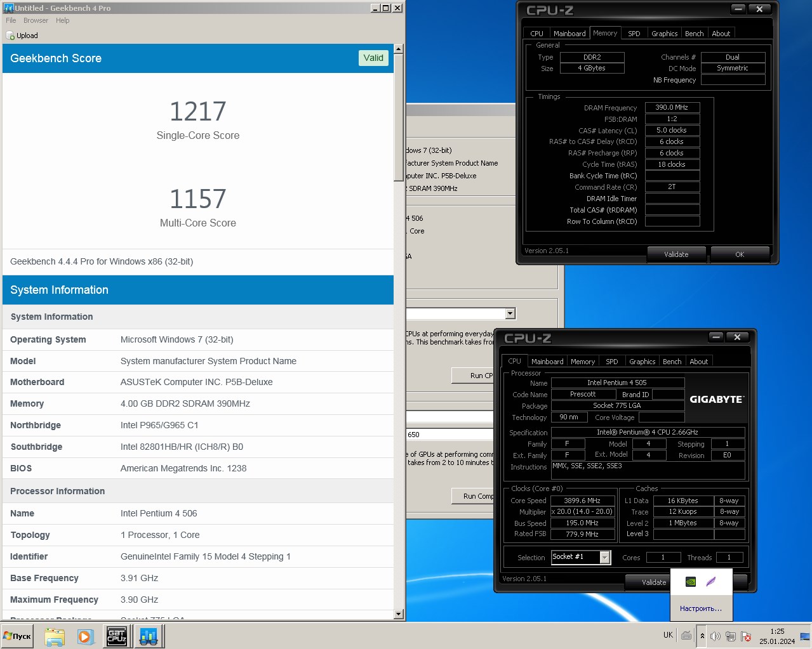Click the purple feather icon in the tray popup
Screen dimensions: 812x649
711,581
